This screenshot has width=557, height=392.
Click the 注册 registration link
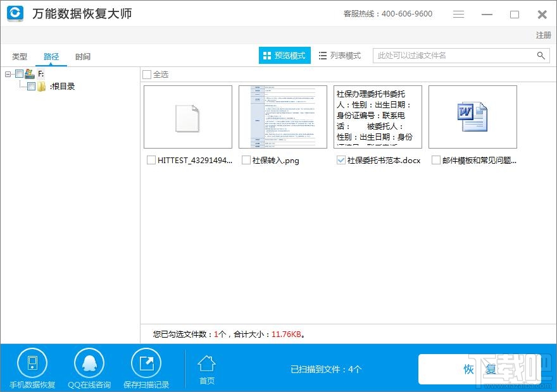[x=542, y=35]
